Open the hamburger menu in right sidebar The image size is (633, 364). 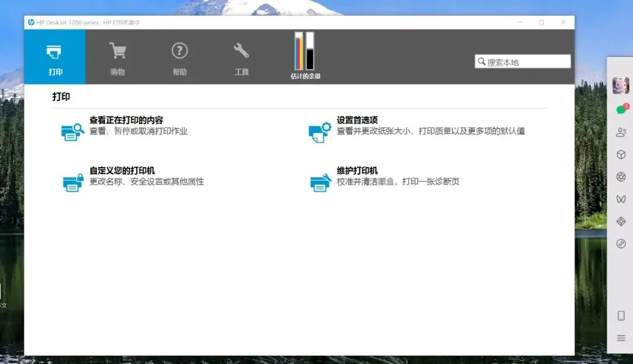point(621,338)
